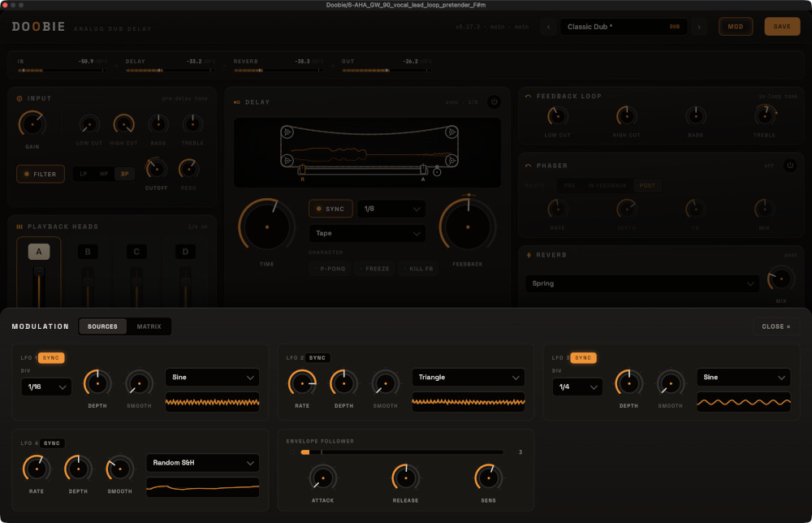This screenshot has width=812, height=523.
Task: Click the Feedback Loop Treble knob
Action: tap(765, 115)
